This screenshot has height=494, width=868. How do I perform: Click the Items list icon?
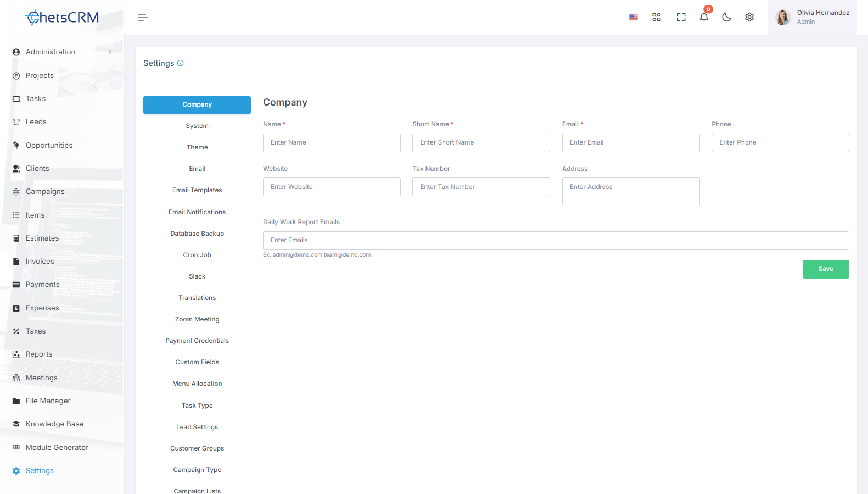[x=16, y=215]
